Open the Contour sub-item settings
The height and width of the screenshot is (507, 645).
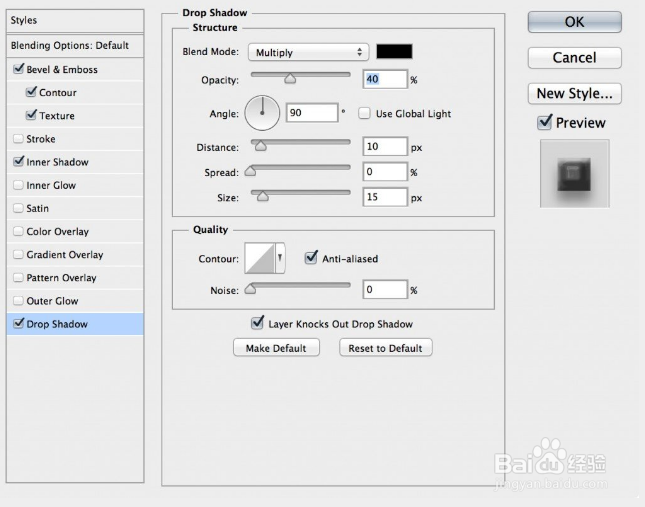58,93
